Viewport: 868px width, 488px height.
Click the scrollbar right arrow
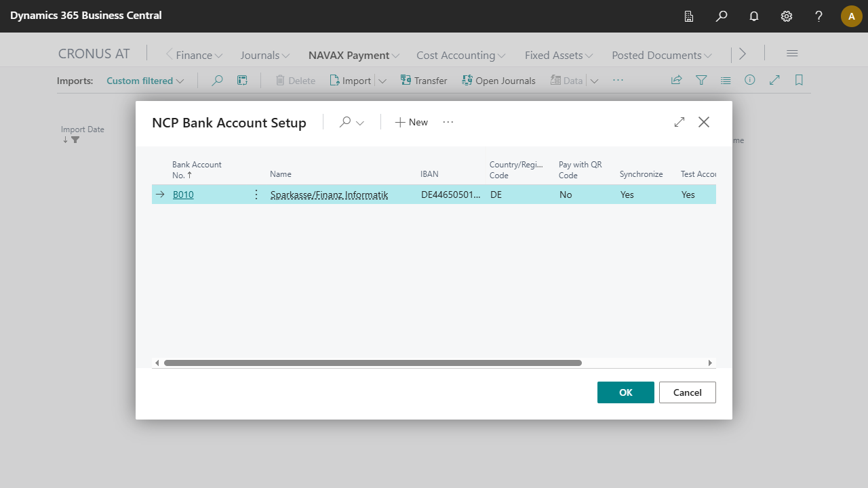click(x=710, y=363)
